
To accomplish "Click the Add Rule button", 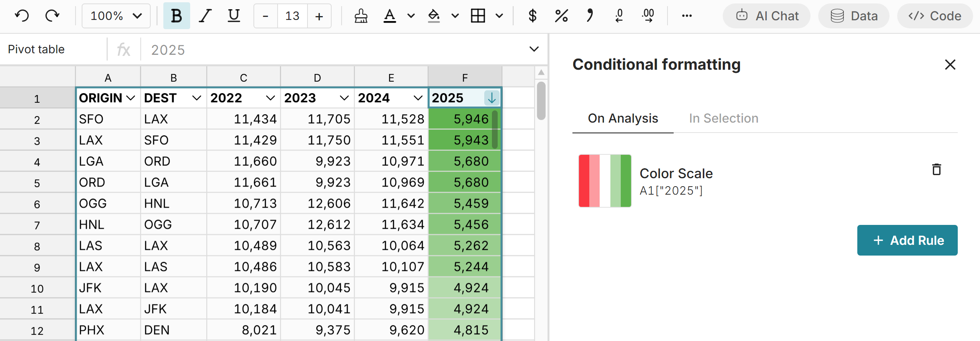I will (907, 240).
